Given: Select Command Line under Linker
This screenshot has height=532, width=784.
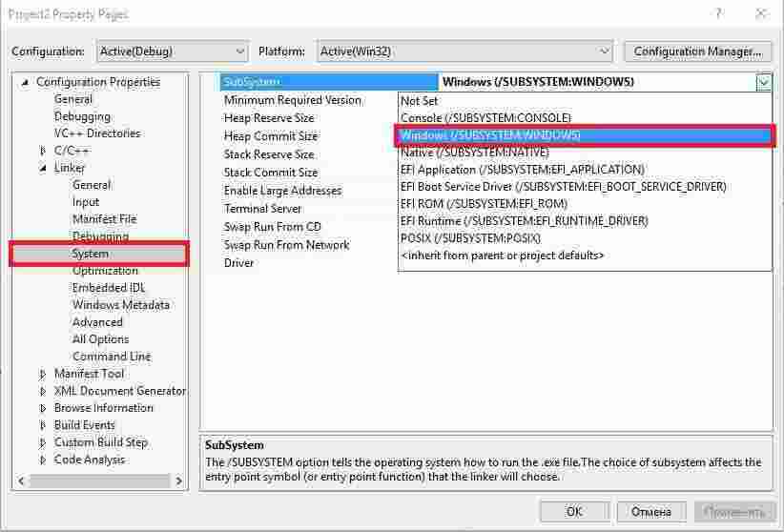Looking at the screenshot, I should (112, 357).
